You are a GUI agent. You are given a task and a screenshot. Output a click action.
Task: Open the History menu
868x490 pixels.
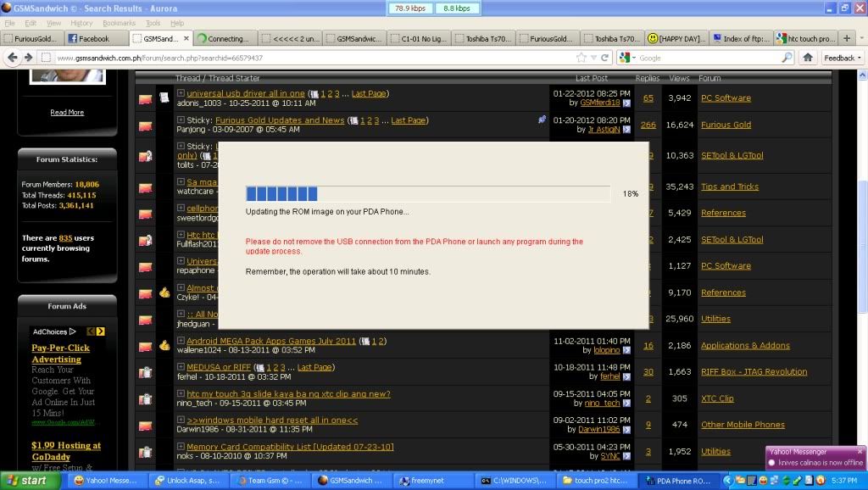pos(81,23)
